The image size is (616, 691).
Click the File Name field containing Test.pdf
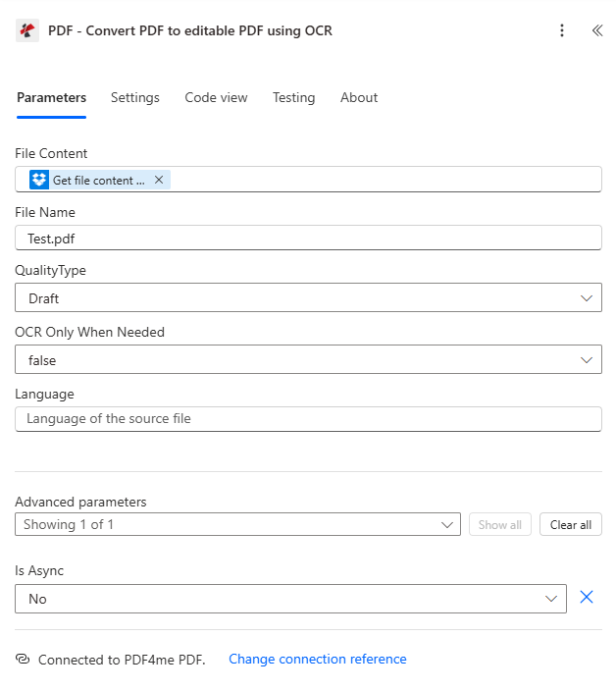pos(308,239)
